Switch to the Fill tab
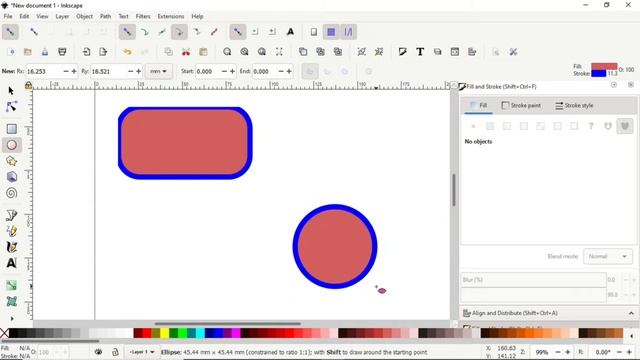The width and height of the screenshot is (640, 360). [x=479, y=105]
